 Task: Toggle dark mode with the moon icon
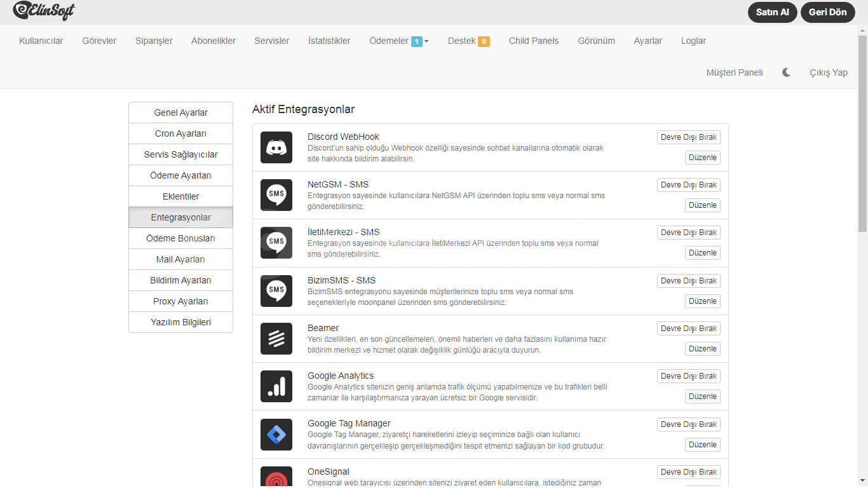click(786, 72)
